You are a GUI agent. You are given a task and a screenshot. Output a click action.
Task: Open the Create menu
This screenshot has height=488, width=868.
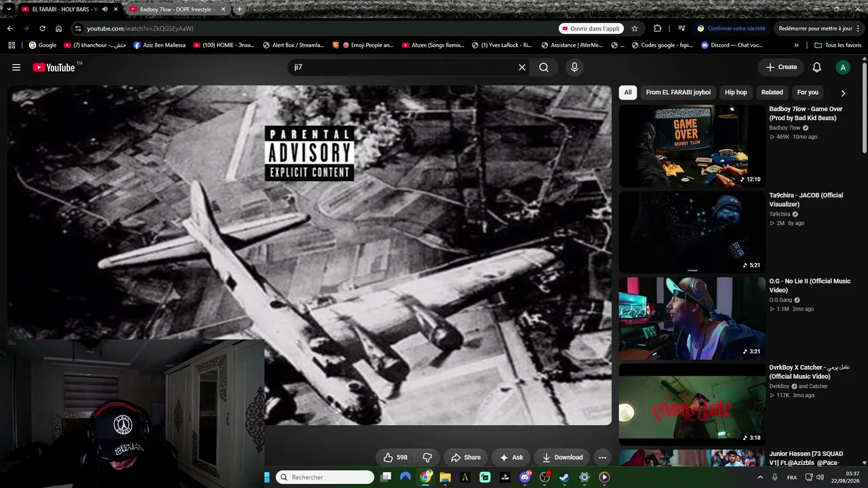point(781,67)
